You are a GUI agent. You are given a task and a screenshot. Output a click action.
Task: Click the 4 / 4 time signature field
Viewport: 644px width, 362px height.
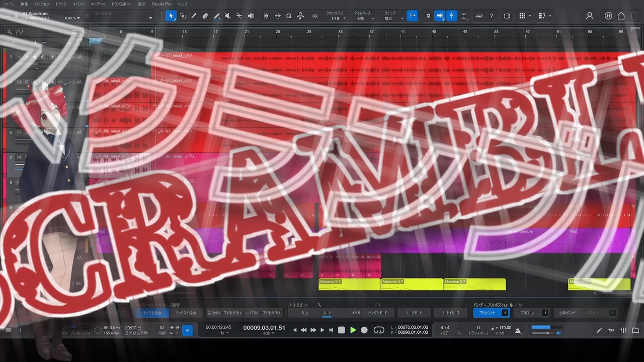pyautogui.click(x=445, y=328)
